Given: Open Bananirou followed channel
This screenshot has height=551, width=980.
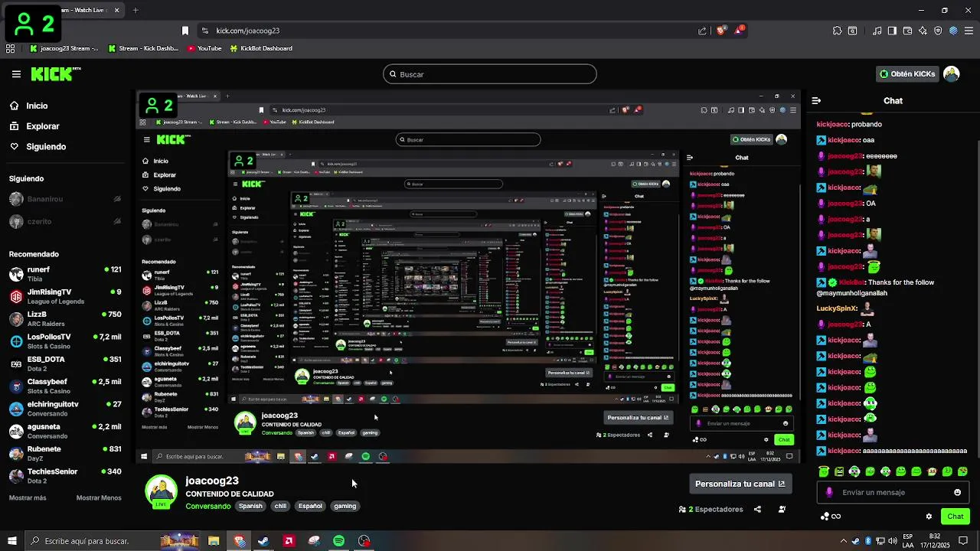Looking at the screenshot, I should pos(65,199).
